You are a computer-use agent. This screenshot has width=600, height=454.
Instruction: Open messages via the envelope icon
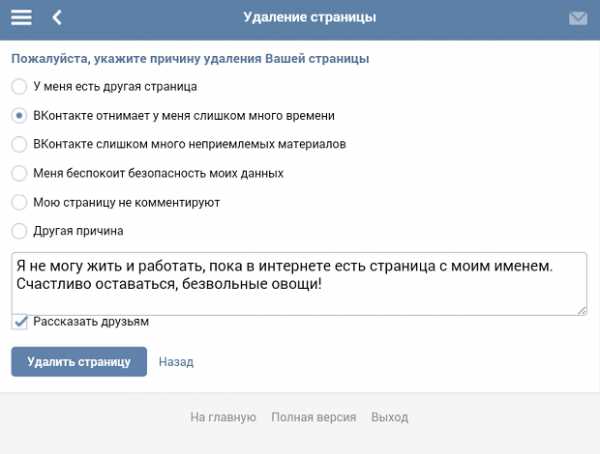point(578,18)
